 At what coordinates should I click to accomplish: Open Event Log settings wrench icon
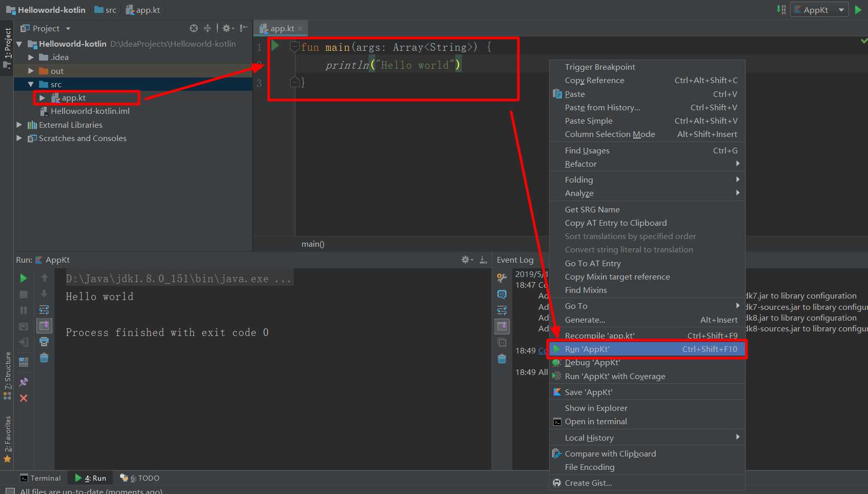[x=502, y=278]
